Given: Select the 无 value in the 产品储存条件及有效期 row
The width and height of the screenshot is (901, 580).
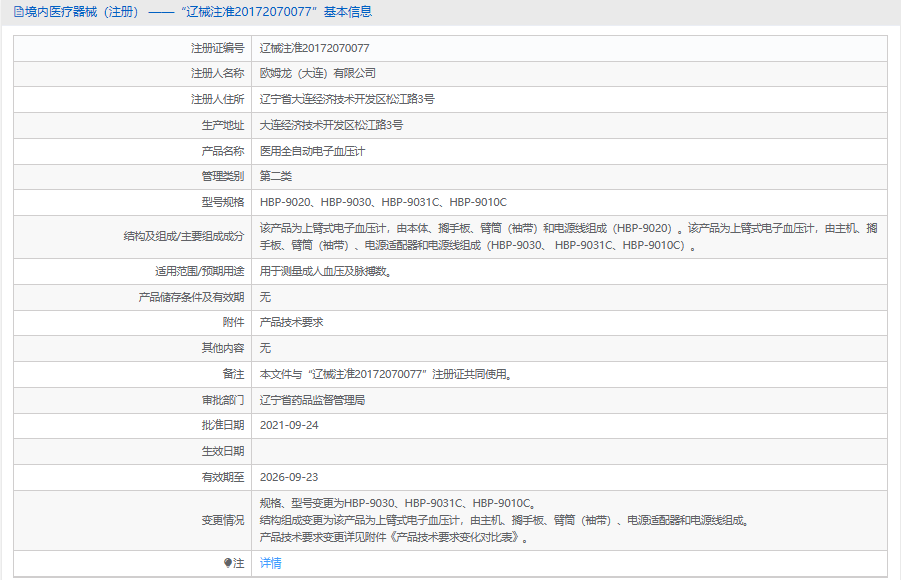Looking at the screenshot, I should [265, 297].
